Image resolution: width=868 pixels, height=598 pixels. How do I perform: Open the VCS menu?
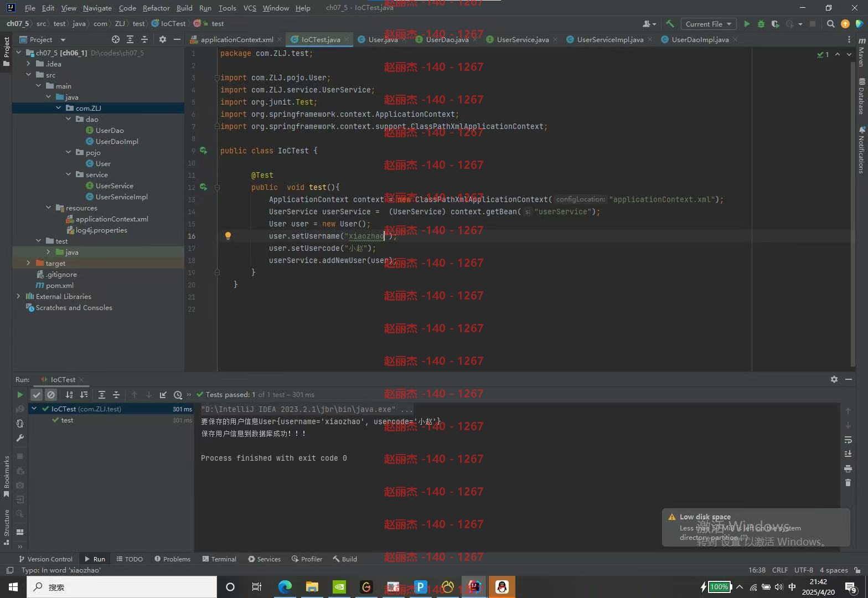point(250,8)
